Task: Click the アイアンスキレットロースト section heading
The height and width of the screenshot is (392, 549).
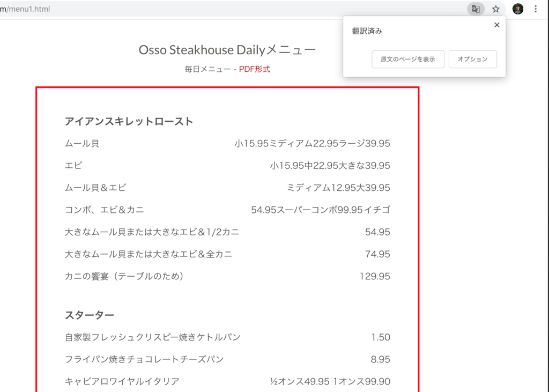Action: tap(129, 122)
